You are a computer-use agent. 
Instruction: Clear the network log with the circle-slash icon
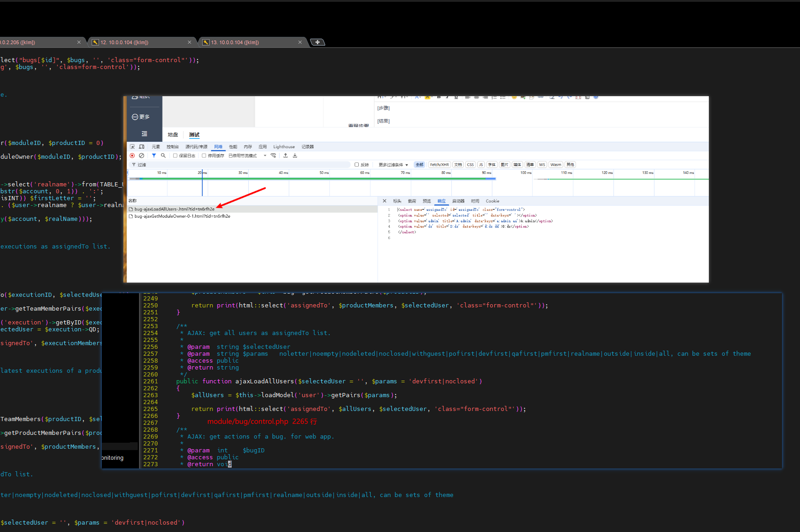[x=142, y=156]
